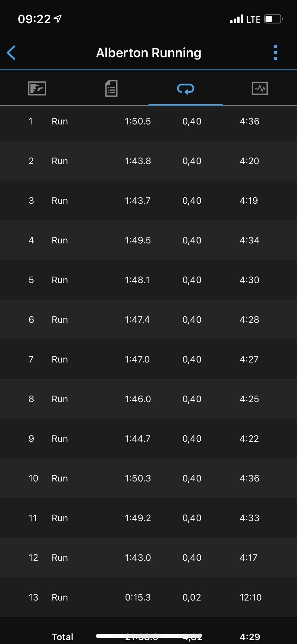This screenshot has height=644, width=297.
Task: Open the charts graph tab
Action: click(260, 88)
